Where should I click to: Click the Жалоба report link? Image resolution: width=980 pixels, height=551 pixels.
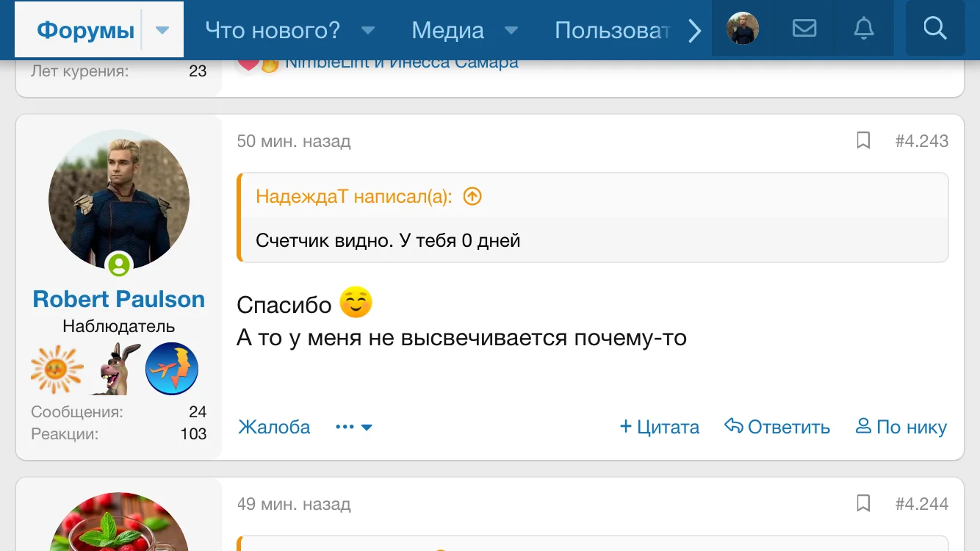(274, 427)
